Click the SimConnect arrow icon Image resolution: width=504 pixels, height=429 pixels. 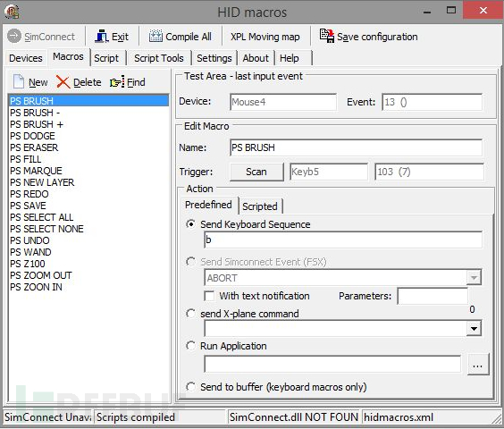pyautogui.click(x=14, y=36)
